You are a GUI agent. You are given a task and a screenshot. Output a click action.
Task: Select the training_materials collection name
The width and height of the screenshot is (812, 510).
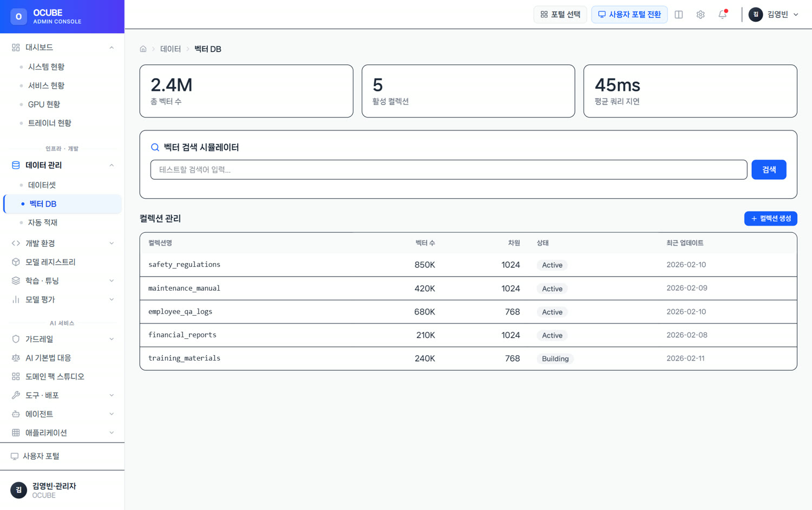coord(184,358)
